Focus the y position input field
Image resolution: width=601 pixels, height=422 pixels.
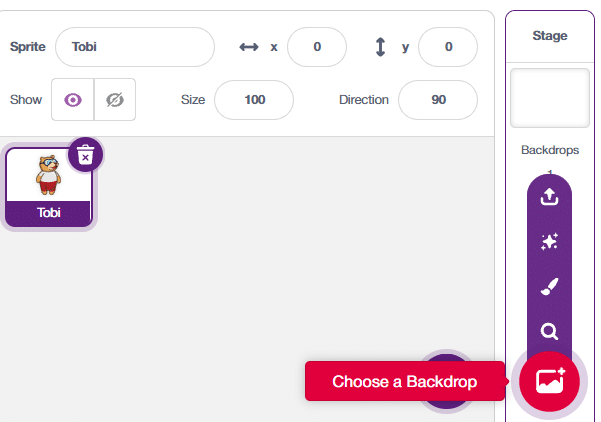tap(448, 47)
